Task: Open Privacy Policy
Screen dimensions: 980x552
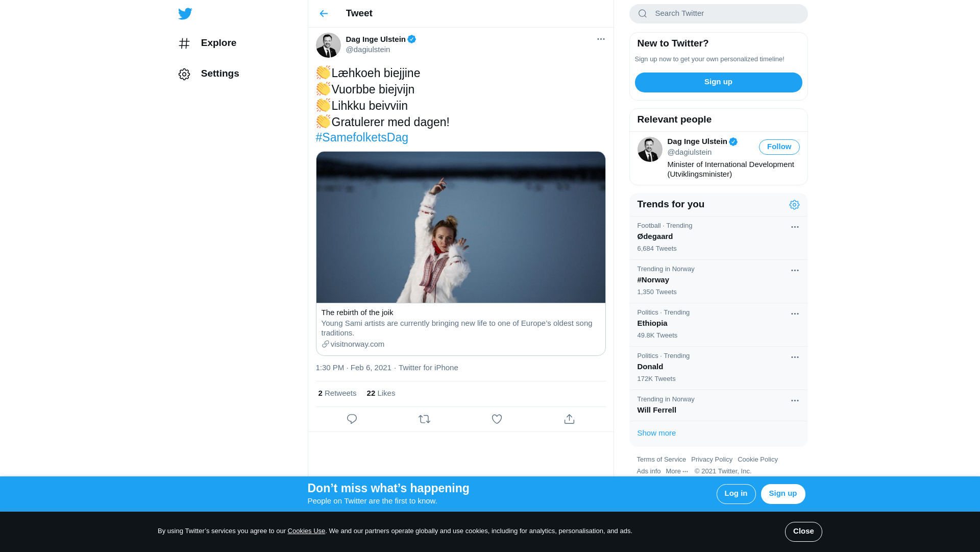Action: click(x=712, y=460)
